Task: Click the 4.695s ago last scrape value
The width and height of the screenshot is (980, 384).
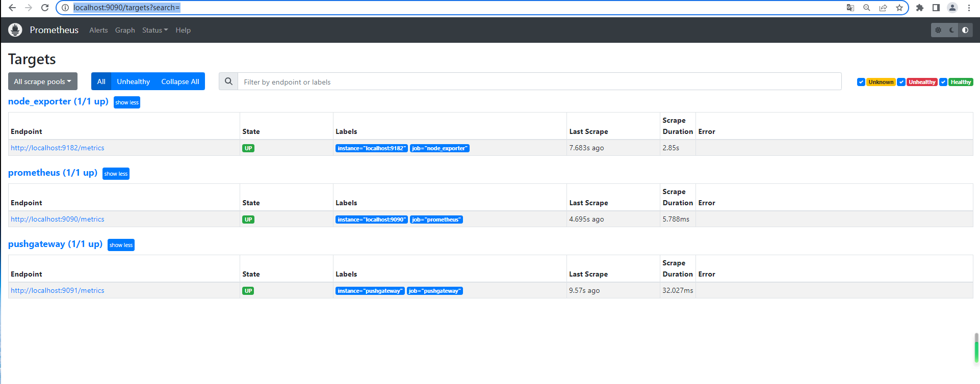Action: 586,219
